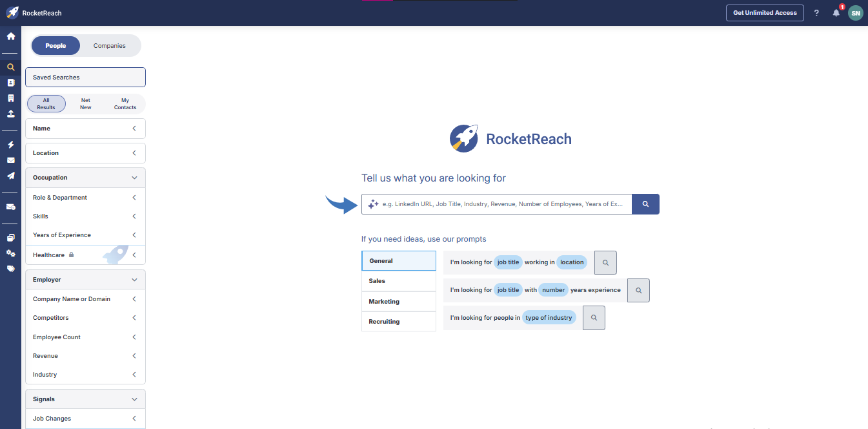The height and width of the screenshot is (429, 868).
Task: Select the Marketing prompts tab
Action: tap(399, 302)
